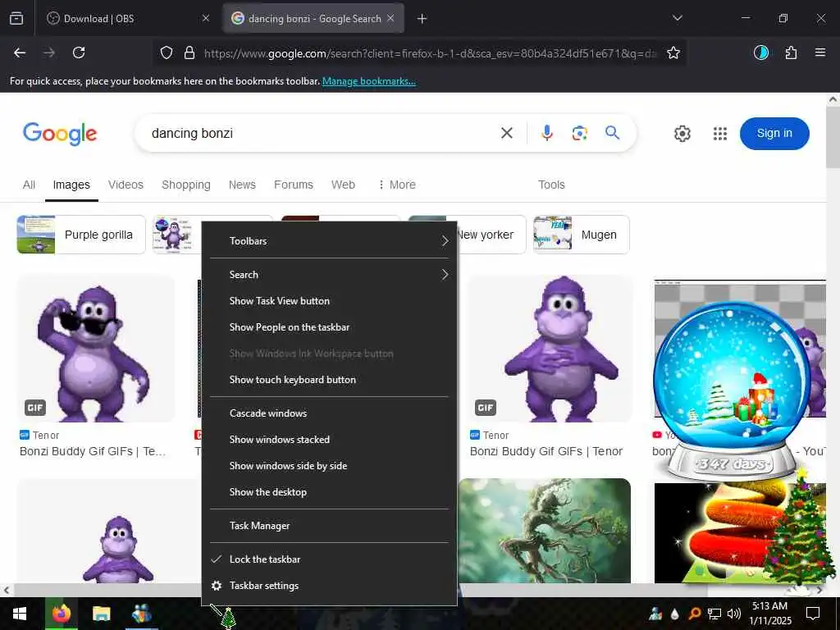
Task: Toggle Show Task View button
Action: coord(329,301)
